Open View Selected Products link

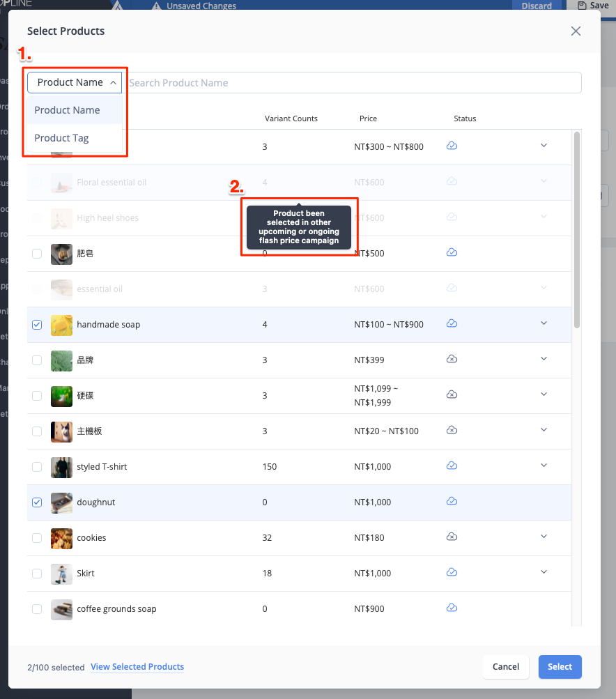pos(137,666)
